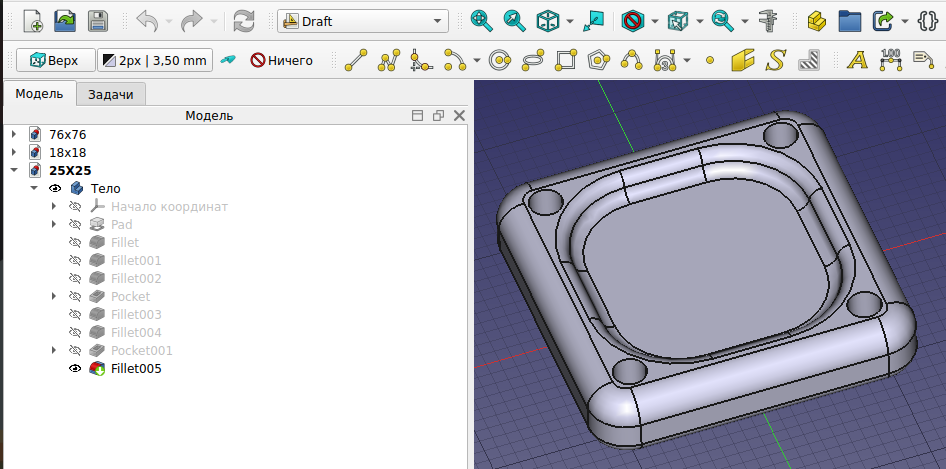946x469 pixels.
Task: Open draw style dropdown arrow
Action: (655, 21)
